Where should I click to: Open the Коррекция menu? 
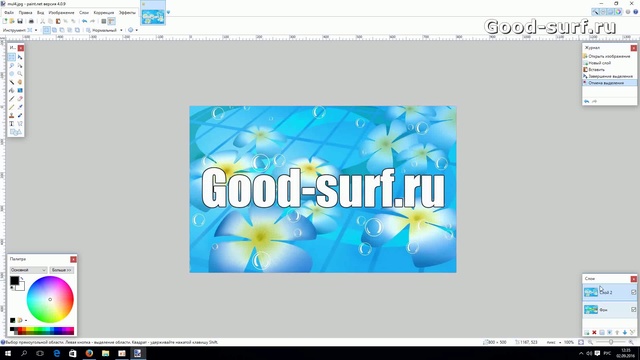tap(104, 13)
